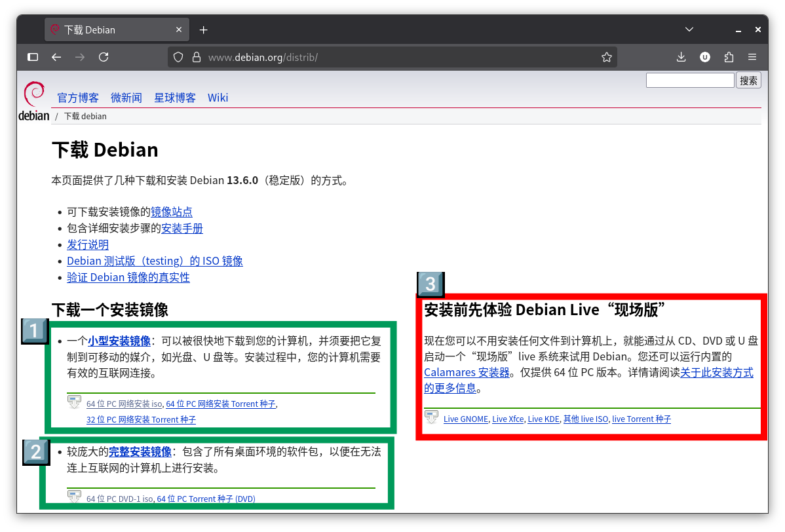This screenshot has width=785, height=532.
Task: Open the extensions puzzle icon
Action: coord(729,57)
